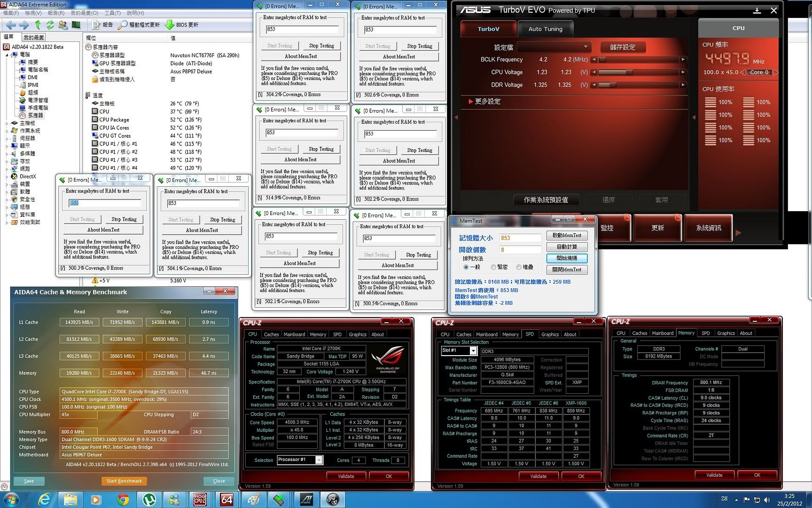The width and height of the screenshot is (812, 508).
Task: Select 電源管理 item in AIDA64 tree
Action: point(33,100)
